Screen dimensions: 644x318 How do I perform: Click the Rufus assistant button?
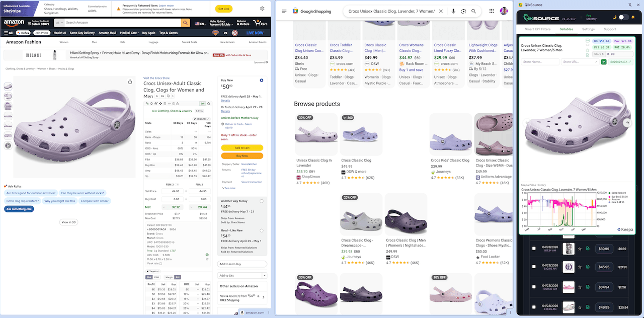pos(24,33)
